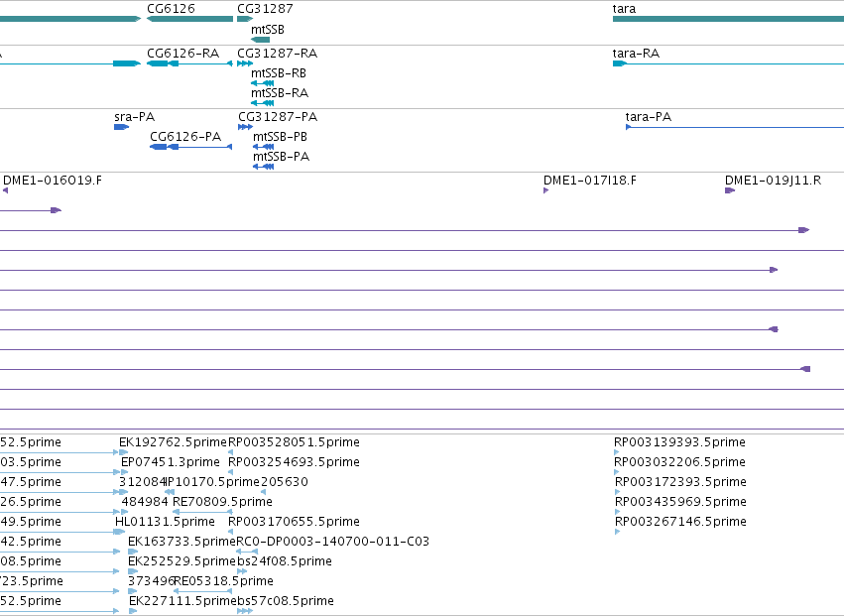
Task: Click EST bs24f08.5prime
Action: coord(285,561)
